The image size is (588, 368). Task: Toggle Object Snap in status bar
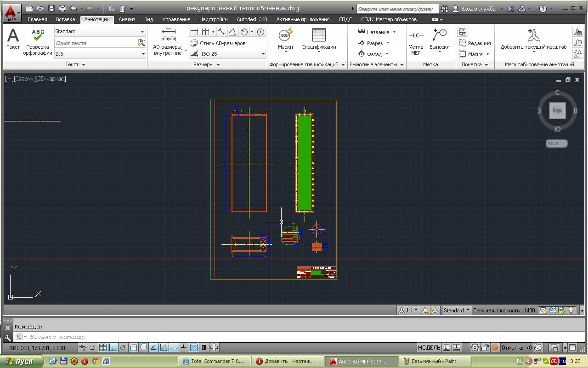133,347
